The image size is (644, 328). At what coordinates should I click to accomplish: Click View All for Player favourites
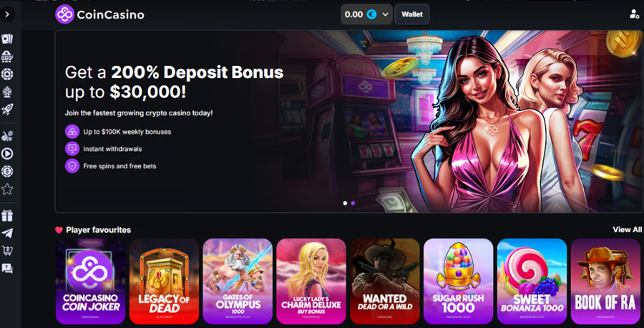coord(627,230)
